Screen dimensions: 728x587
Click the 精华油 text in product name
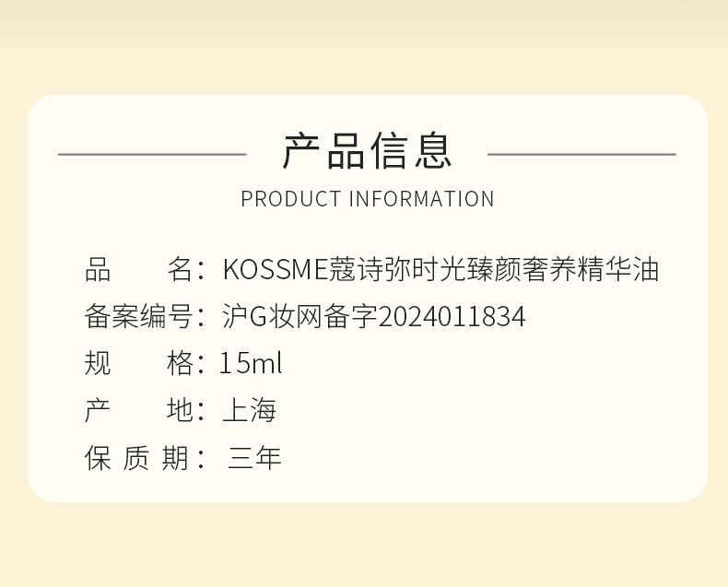pos(618,269)
